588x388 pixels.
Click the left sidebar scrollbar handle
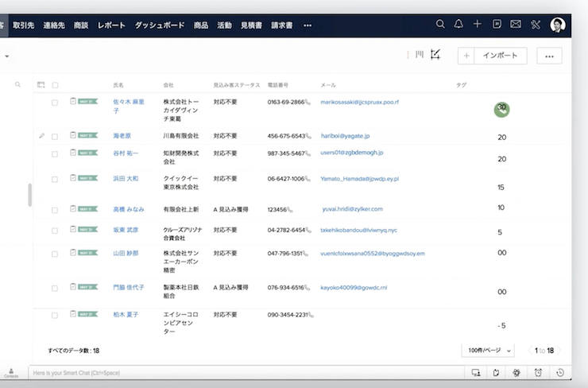(x=29, y=195)
